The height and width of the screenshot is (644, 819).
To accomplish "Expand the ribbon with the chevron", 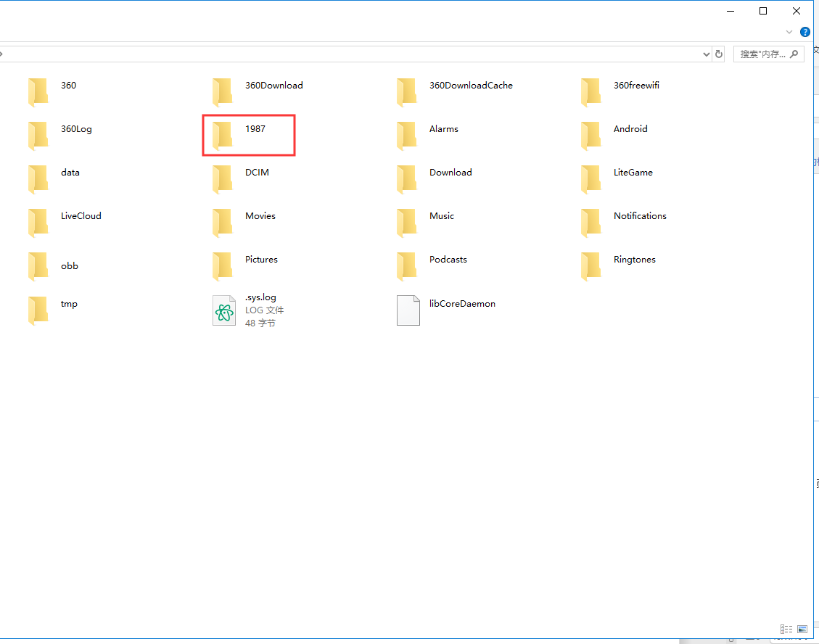I will (x=789, y=32).
